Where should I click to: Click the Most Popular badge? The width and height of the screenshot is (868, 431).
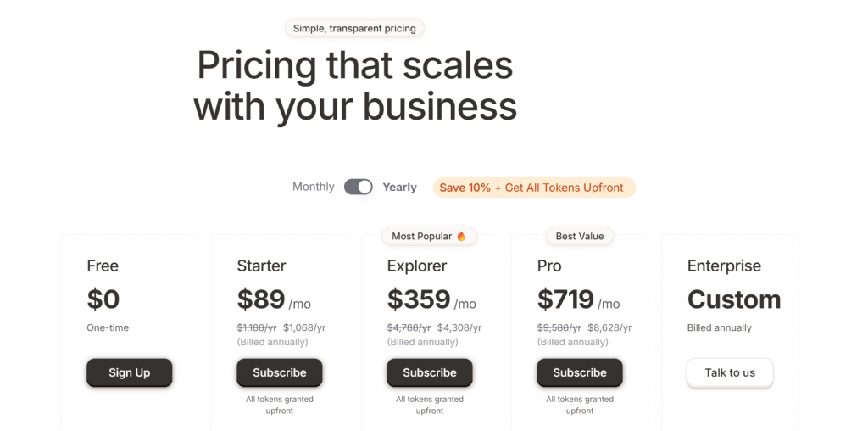[x=424, y=236]
